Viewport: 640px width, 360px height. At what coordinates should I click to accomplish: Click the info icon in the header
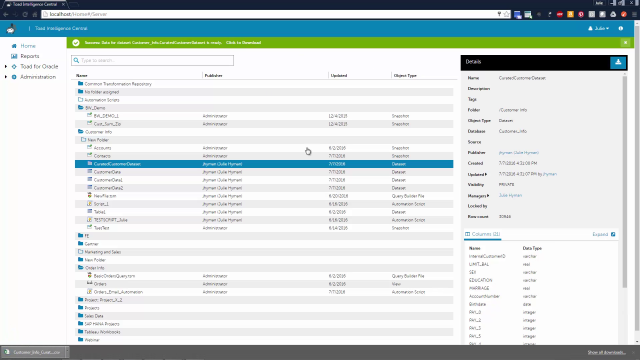click(620, 29)
